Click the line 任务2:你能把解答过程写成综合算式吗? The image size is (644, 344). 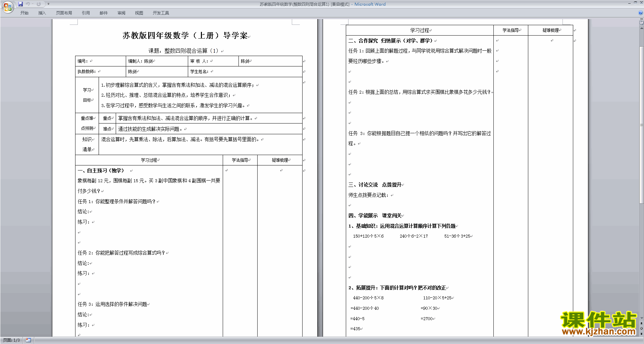121,253
